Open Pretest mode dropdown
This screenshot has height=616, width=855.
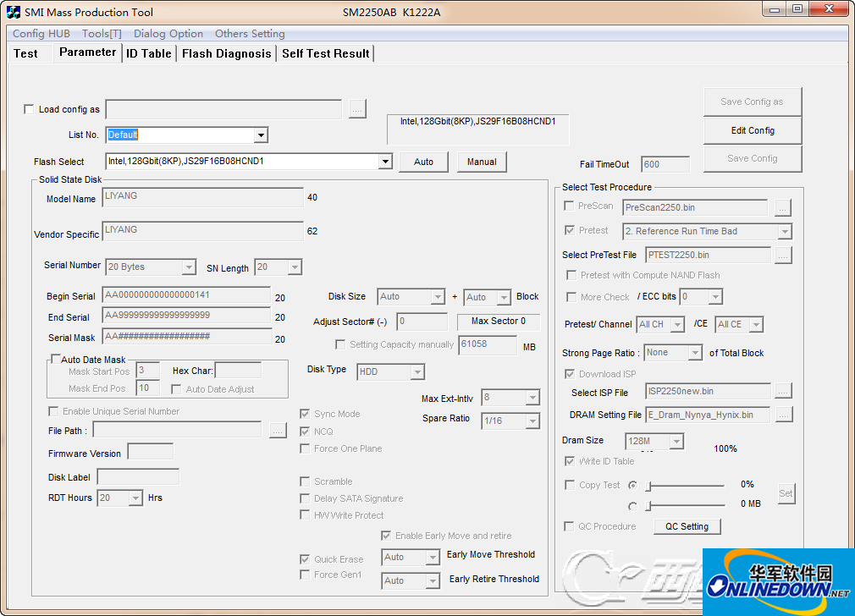784,232
